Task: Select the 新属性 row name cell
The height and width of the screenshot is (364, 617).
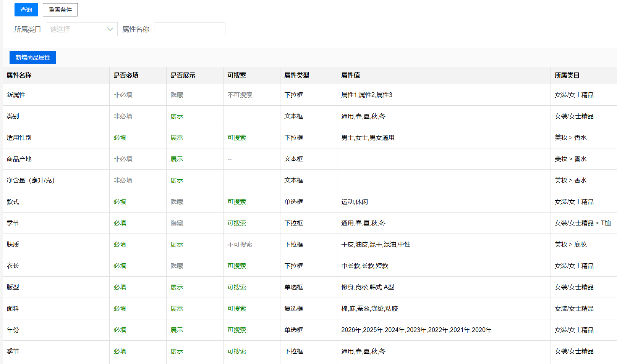Action: click(16, 95)
